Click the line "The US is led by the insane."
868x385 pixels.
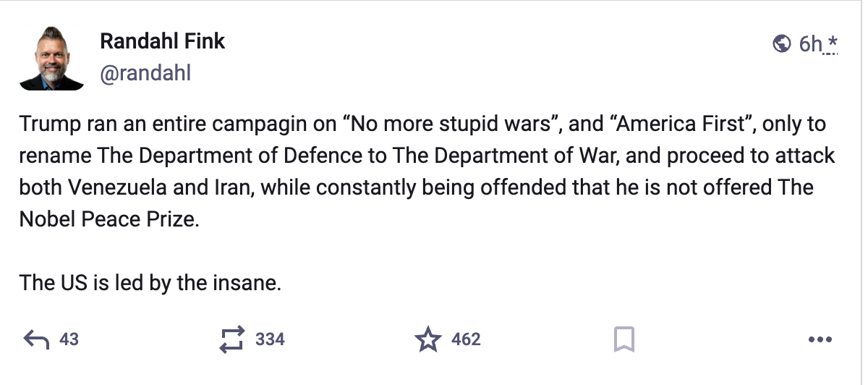coord(150,282)
